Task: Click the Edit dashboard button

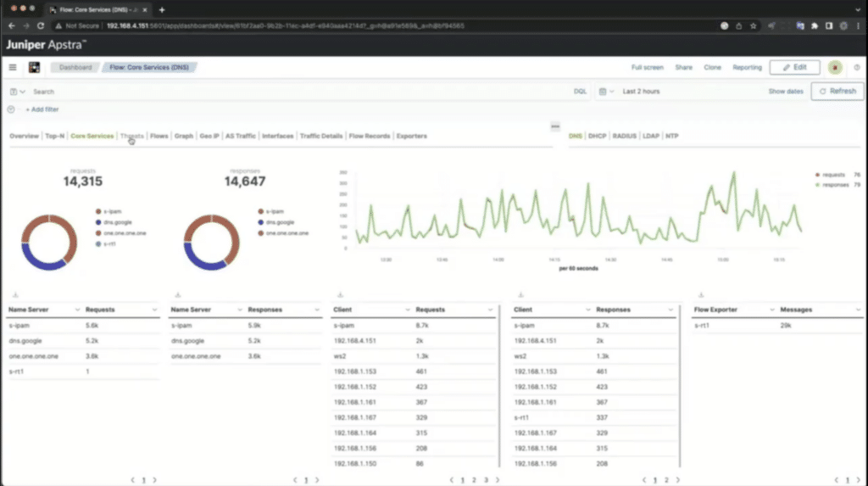Action: (x=794, y=67)
